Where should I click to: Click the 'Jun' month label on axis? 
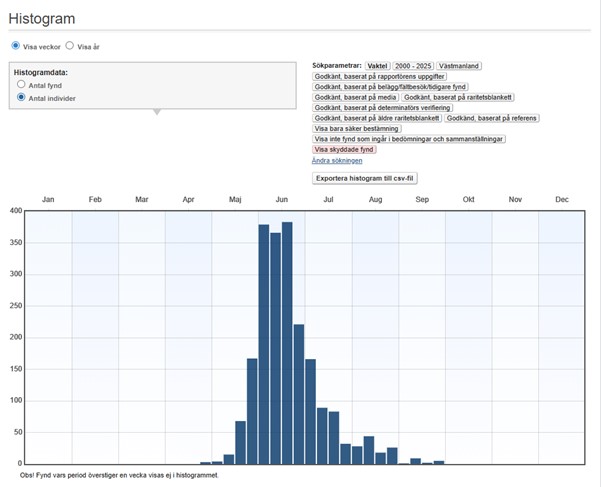(282, 200)
